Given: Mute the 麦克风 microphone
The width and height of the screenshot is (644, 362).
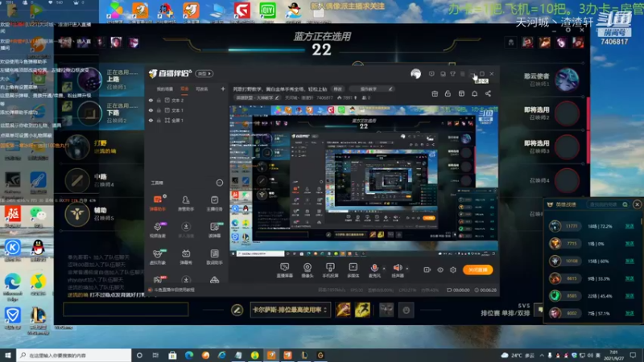Looking at the screenshot, I should [x=374, y=270].
